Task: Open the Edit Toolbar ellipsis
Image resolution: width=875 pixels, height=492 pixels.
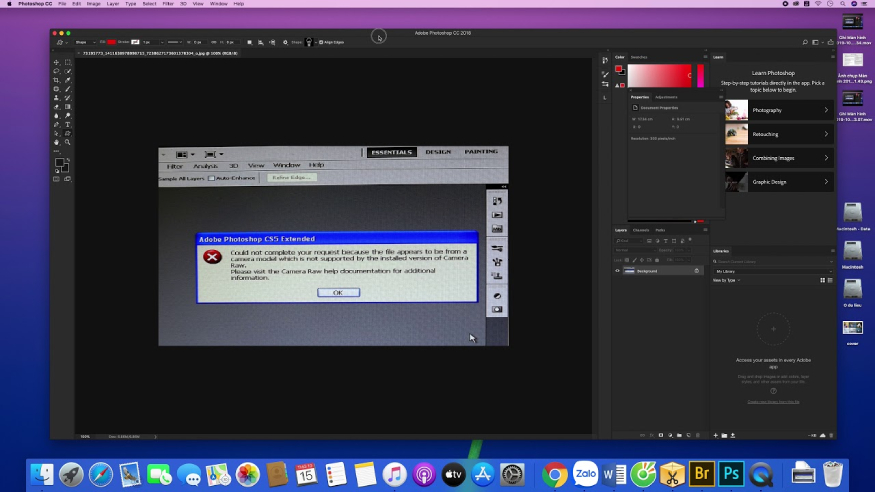Action: [56, 151]
